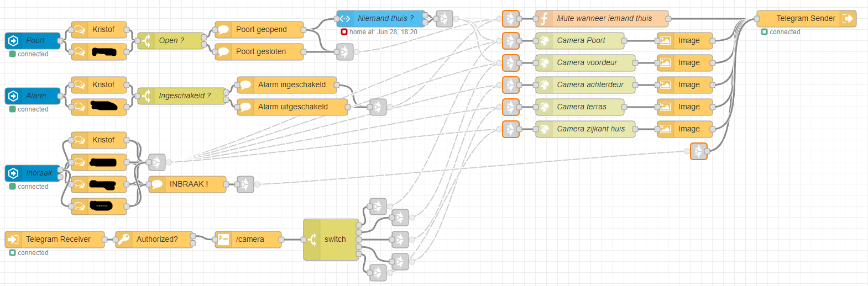The height and width of the screenshot is (286, 868).
Task: Click the globe icon on Camera Poort node
Action: 544,40
